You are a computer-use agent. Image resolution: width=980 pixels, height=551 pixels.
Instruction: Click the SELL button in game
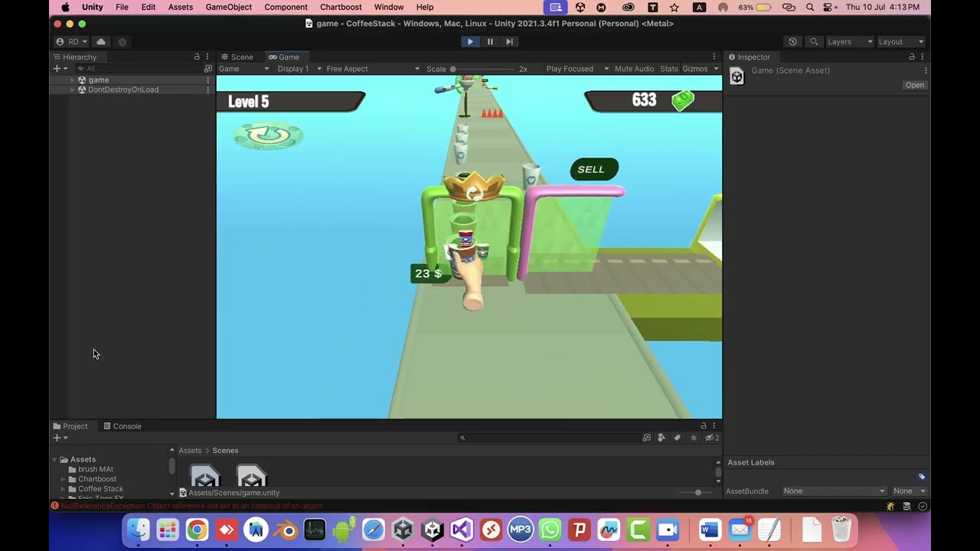click(593, 170)
